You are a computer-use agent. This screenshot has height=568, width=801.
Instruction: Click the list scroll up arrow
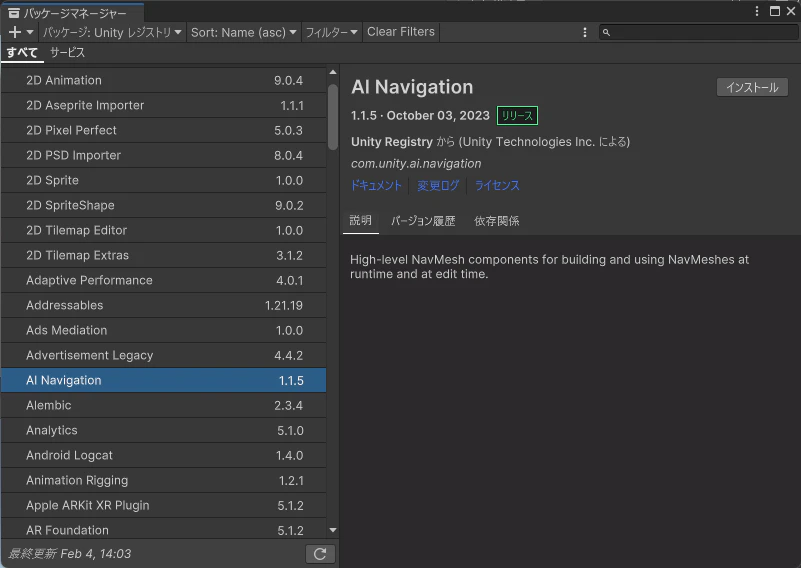click(x=333, y=72)
